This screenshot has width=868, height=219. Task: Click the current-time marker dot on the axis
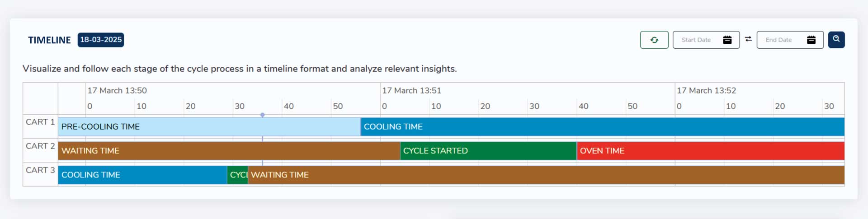(262, 115)
